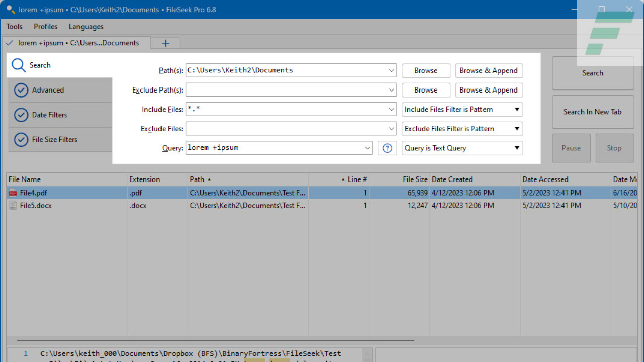This screenshot has height=362, width=644.
Task: Open Exclude Files Filter is Pattern dropdown
Action: point(462,129)
